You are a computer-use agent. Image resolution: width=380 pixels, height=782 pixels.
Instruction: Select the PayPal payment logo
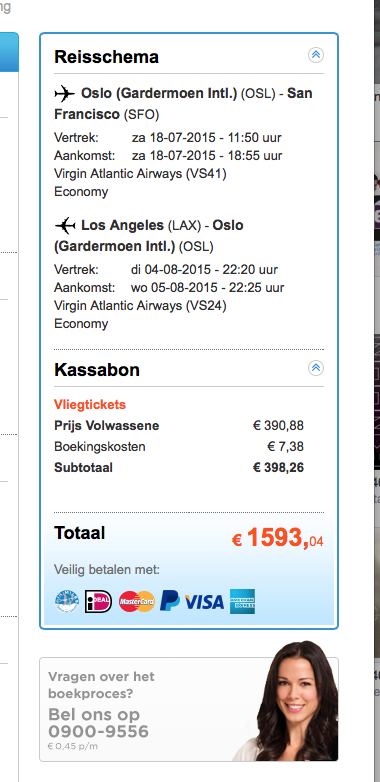pyautogui.click(x=170, y=601)
